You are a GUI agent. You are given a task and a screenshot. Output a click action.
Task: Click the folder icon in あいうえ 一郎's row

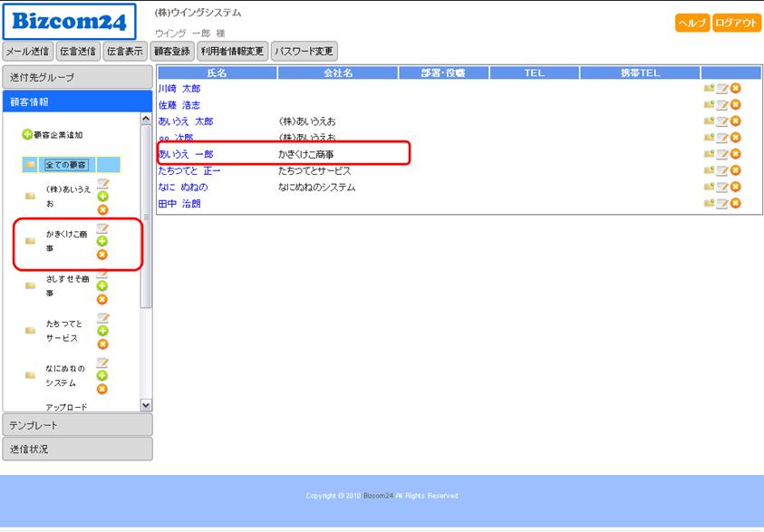tap(709, 154)
